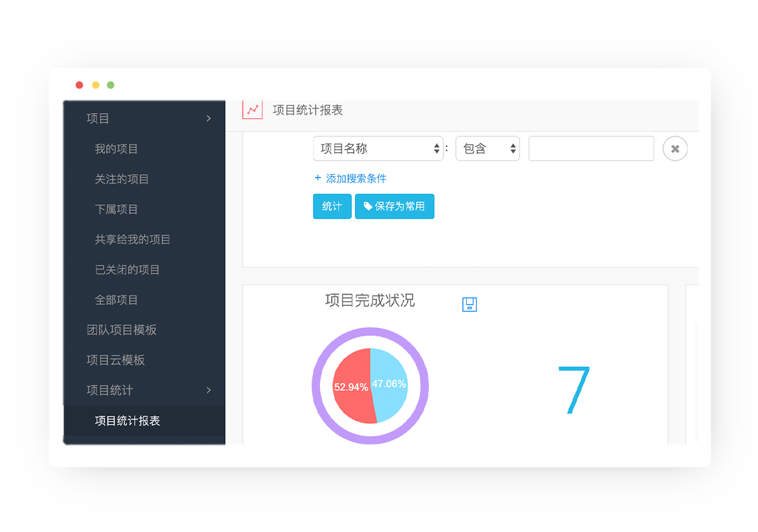Click the red chart icon beside 项目统计报表 title

pyautogui.click(x=253, y=110)
